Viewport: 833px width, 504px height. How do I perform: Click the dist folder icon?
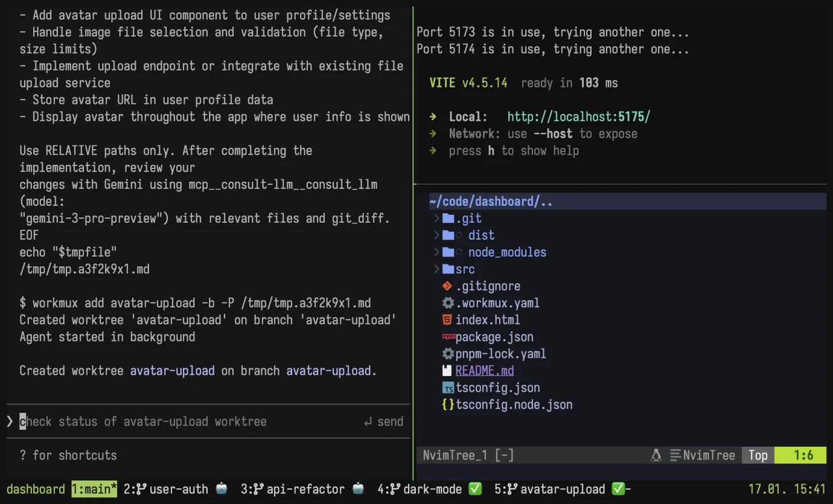pos(448,235)
